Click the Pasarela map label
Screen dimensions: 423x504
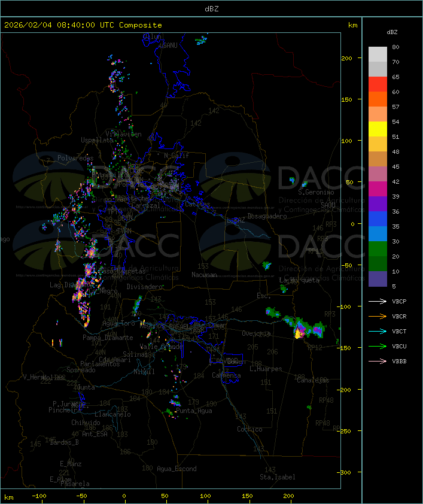coord(75,484)
